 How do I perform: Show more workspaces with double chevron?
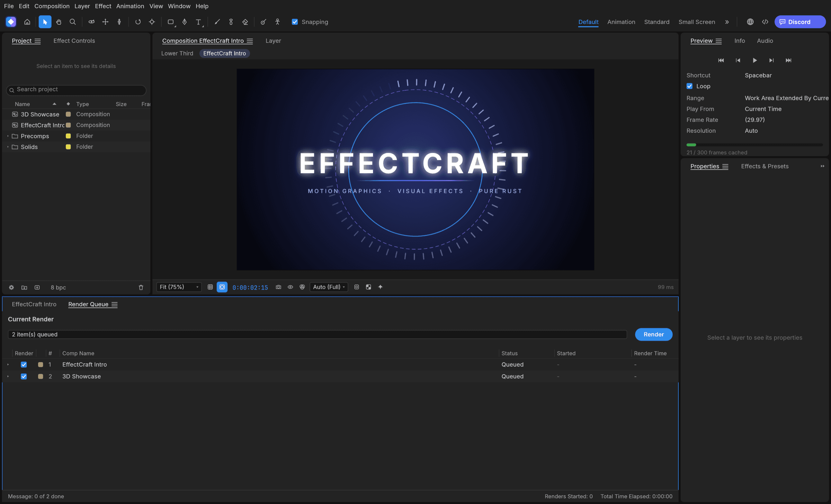point(727,22)
